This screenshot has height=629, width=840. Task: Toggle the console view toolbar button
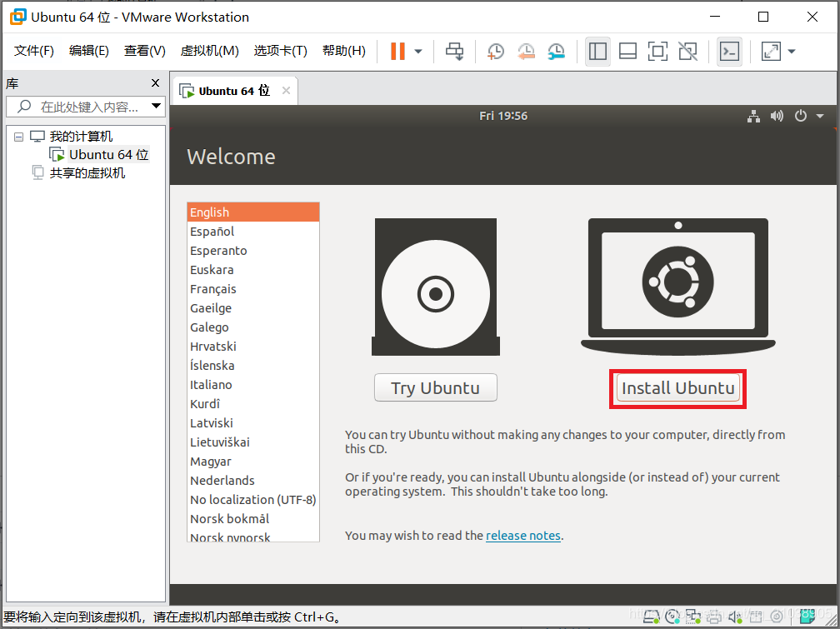[x=729, y=52]
